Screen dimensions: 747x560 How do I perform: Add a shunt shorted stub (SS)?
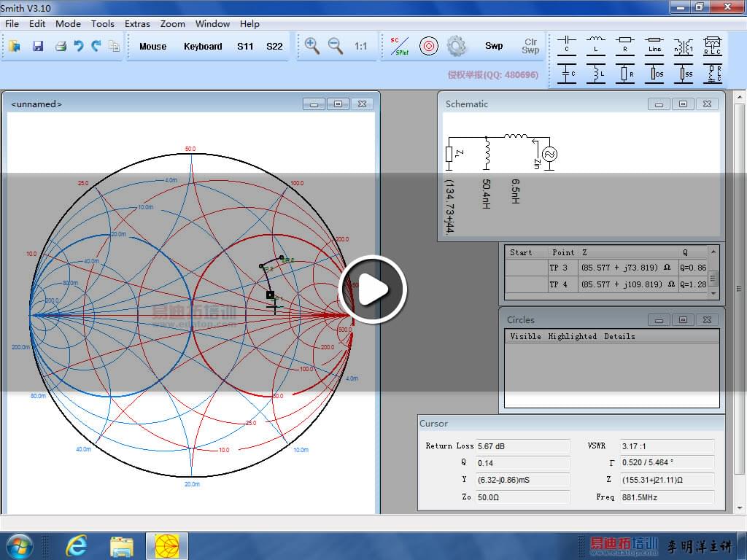pyautogui.click(x=684, y=73)
